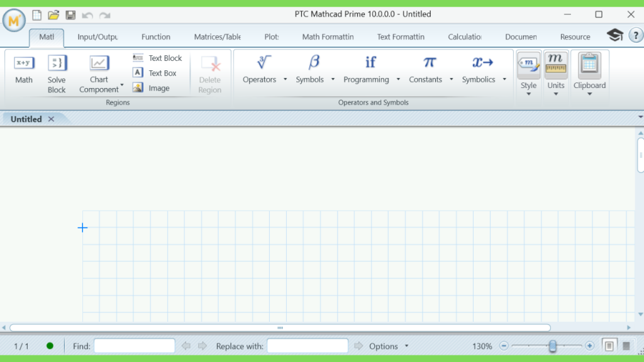Expand the Symbols dropdown arrow
The width and height of the screenshot is (644, 362).
333,79
